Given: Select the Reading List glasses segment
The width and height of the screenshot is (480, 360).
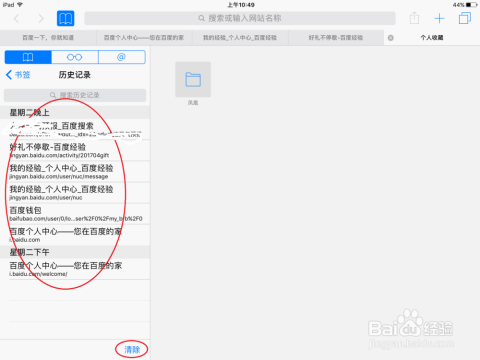Looking at the screenshot, I should click(x=75, y=57).
